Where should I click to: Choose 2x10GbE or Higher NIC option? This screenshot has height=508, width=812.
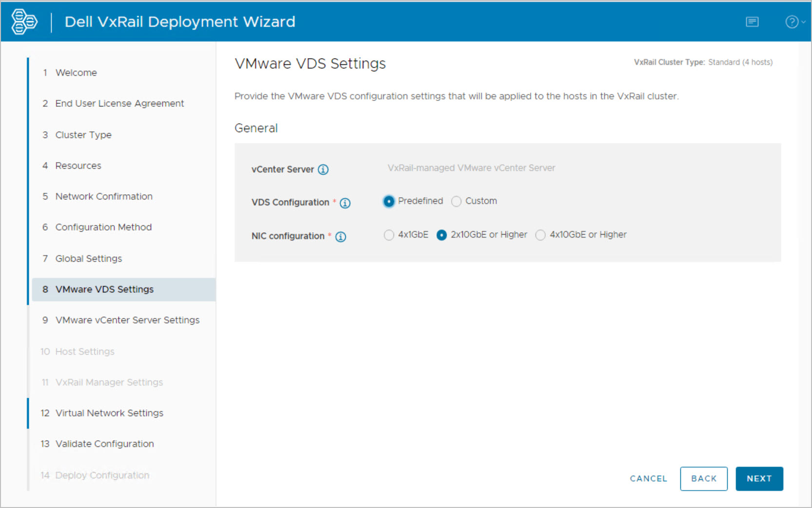coord(441,235)
